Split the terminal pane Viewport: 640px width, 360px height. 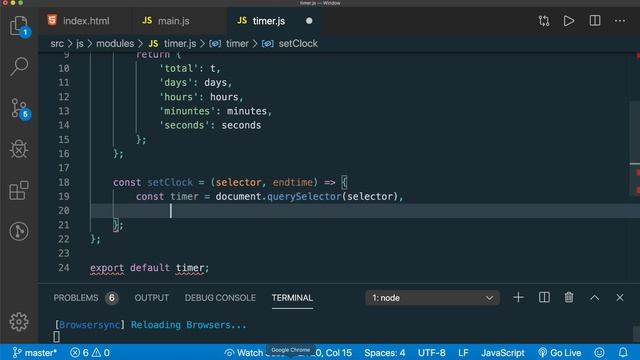click(544, 298)
